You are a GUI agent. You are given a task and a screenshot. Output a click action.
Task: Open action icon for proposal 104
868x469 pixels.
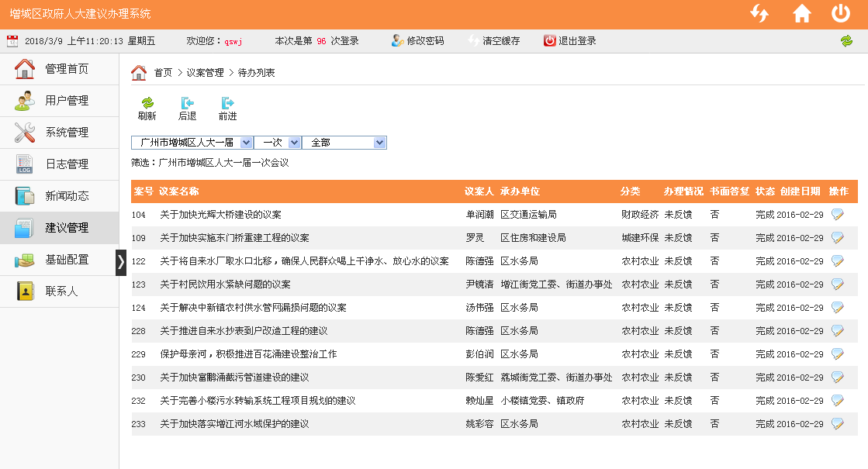coord(838,215)
